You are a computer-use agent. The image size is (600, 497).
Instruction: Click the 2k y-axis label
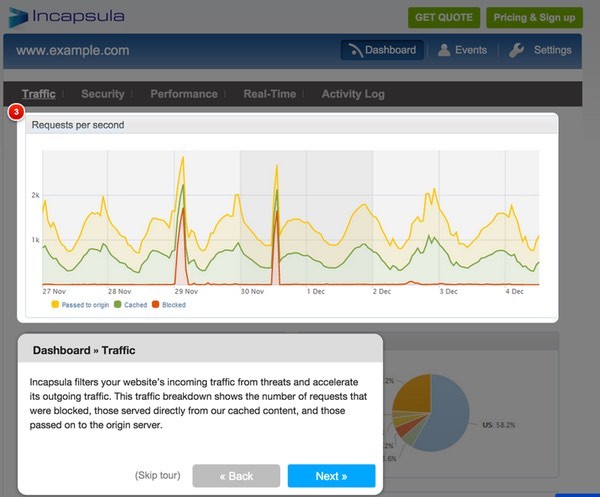(36, 195)
